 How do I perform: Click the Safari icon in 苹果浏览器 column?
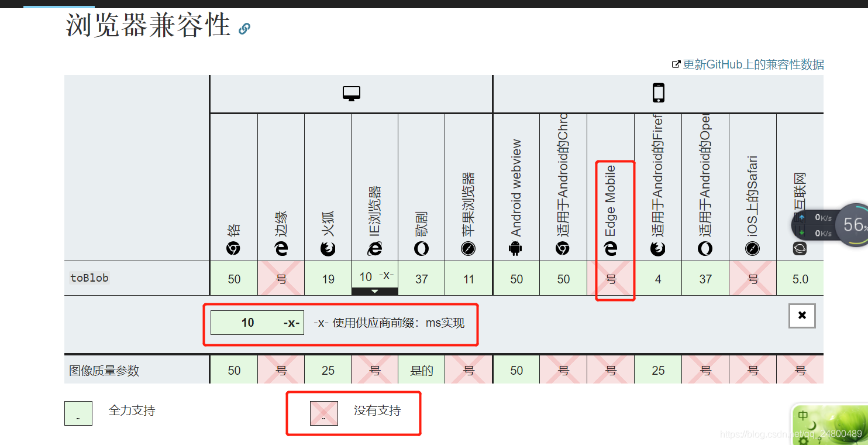click(x=469, y=249)
